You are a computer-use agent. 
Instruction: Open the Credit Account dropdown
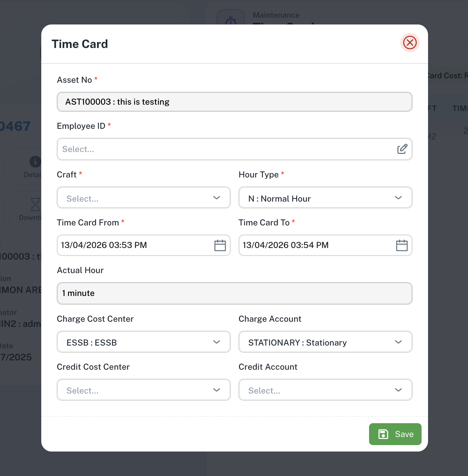[398, 390]
